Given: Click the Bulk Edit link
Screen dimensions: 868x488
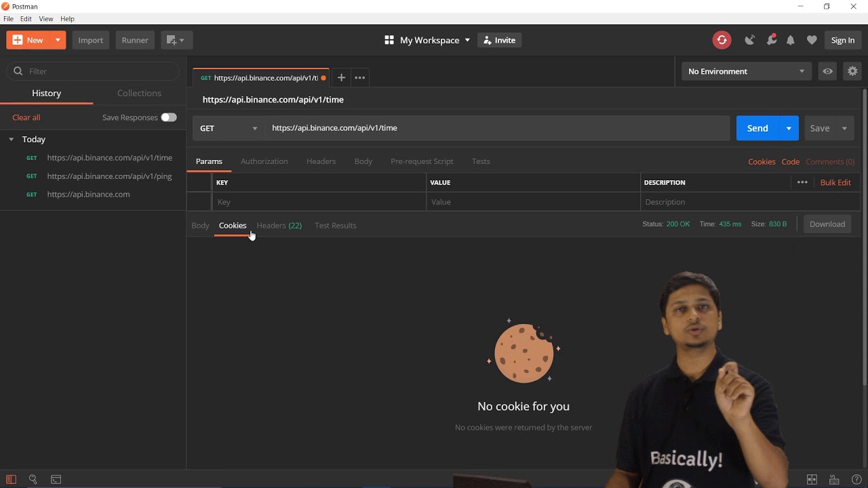Looking at the screenshot, I should coord(835,182).
